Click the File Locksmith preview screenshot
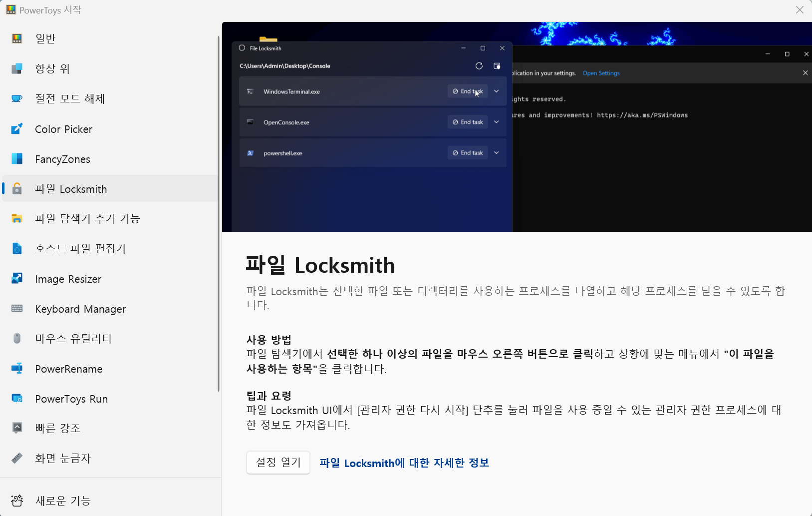 (517, 127)
